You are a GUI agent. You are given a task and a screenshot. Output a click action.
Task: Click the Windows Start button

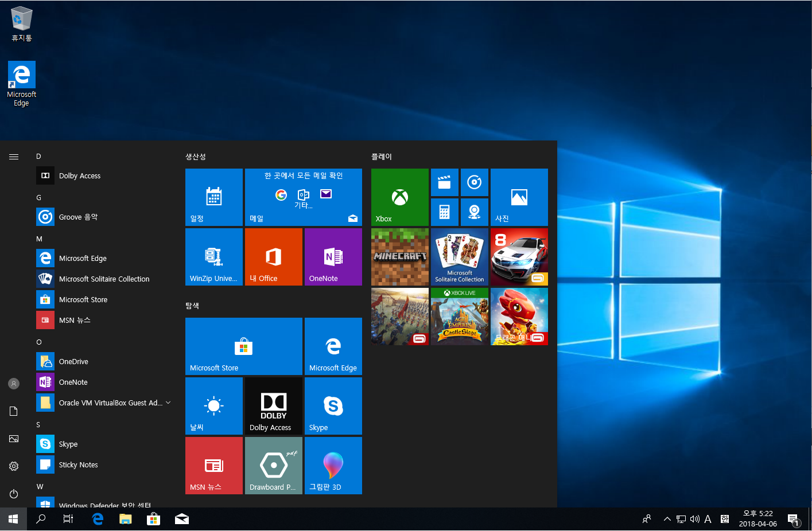[x=13, y=519]
